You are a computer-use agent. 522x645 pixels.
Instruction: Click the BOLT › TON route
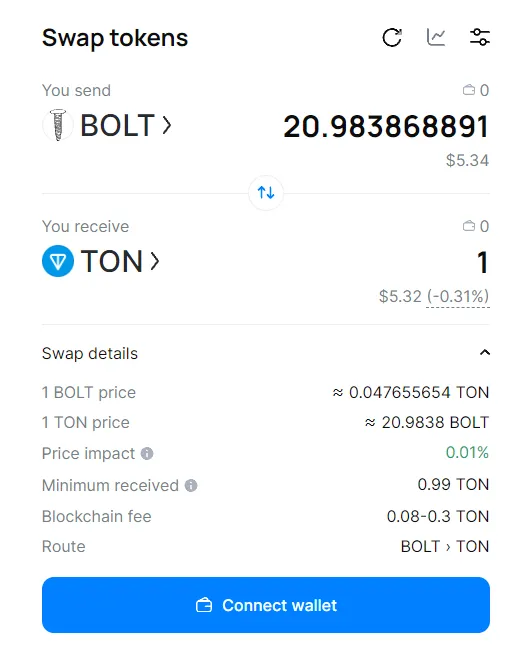pos(445,546)
